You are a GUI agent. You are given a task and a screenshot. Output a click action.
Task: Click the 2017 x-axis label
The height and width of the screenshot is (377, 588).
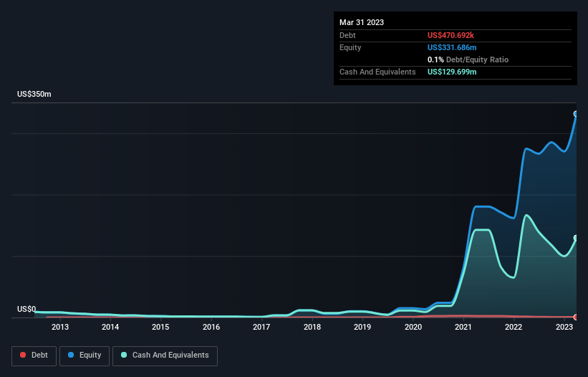(x=261, y=327)
